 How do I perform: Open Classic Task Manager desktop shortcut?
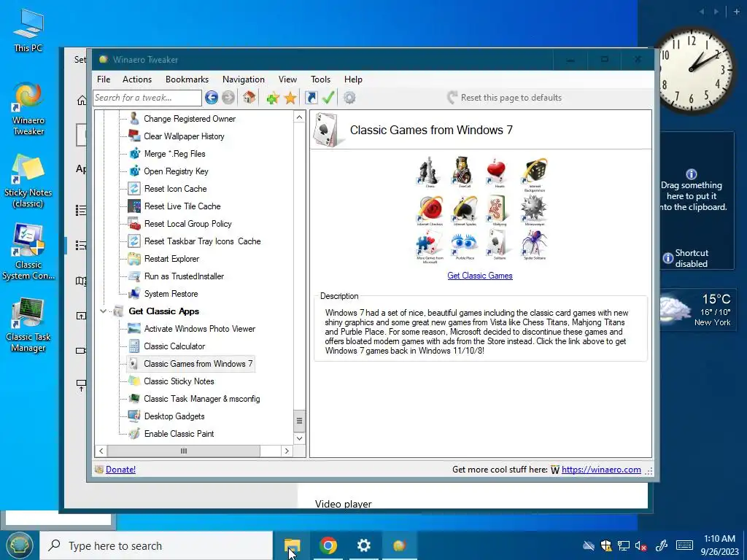pyautogui.click(x=28, y=325)
